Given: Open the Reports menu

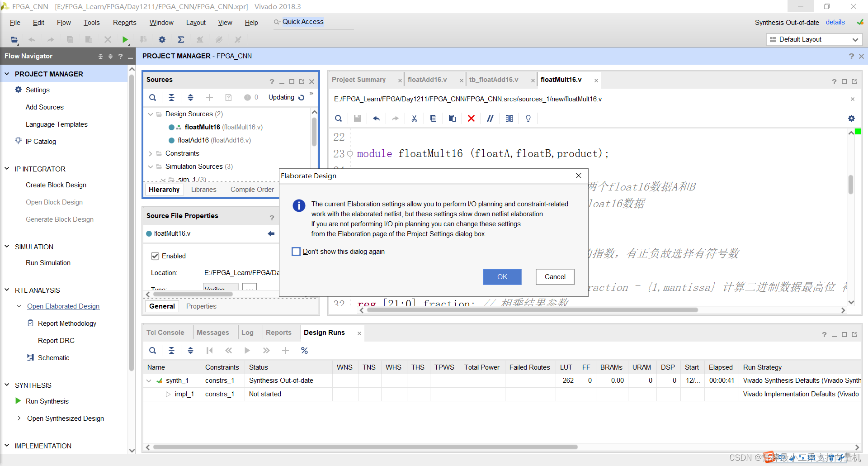Looking at the screenshot, I should coord(124,23).
